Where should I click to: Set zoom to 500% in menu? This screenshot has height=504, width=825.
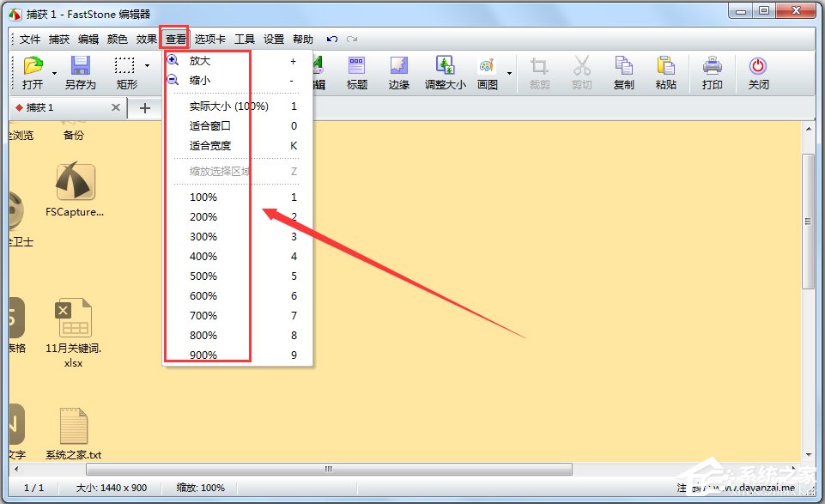(238, 276)
